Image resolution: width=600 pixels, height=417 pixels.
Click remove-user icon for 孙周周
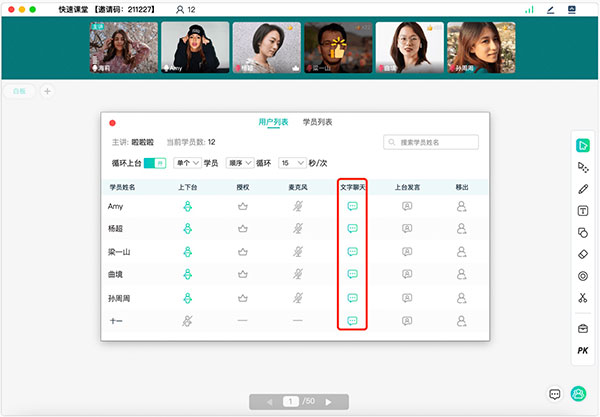pyautogui.click(x=461, y=298)
